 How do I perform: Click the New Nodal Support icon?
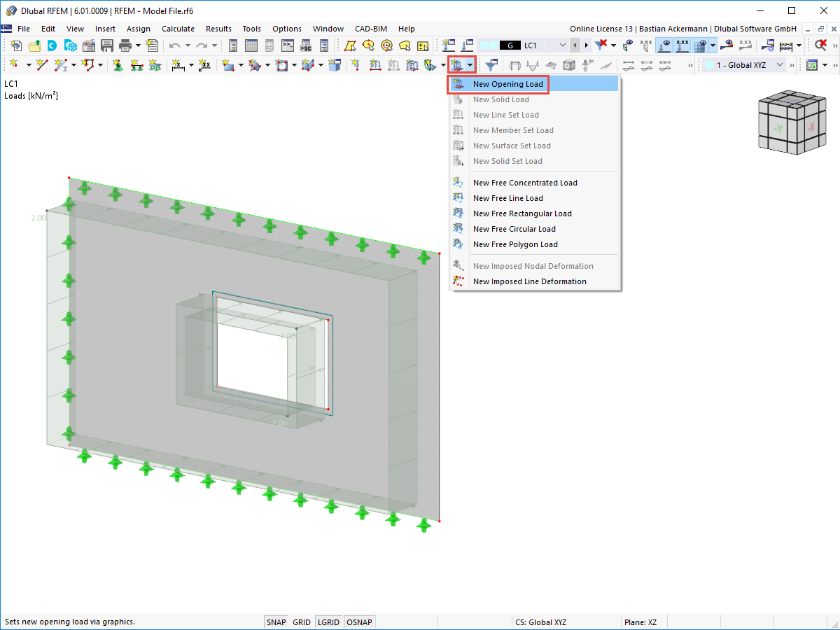[118, 65]
